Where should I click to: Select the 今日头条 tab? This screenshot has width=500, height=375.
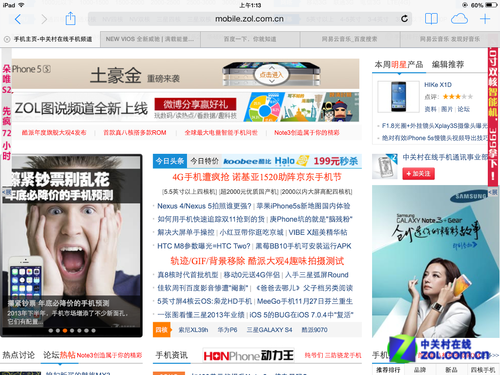tap(170, 161)
